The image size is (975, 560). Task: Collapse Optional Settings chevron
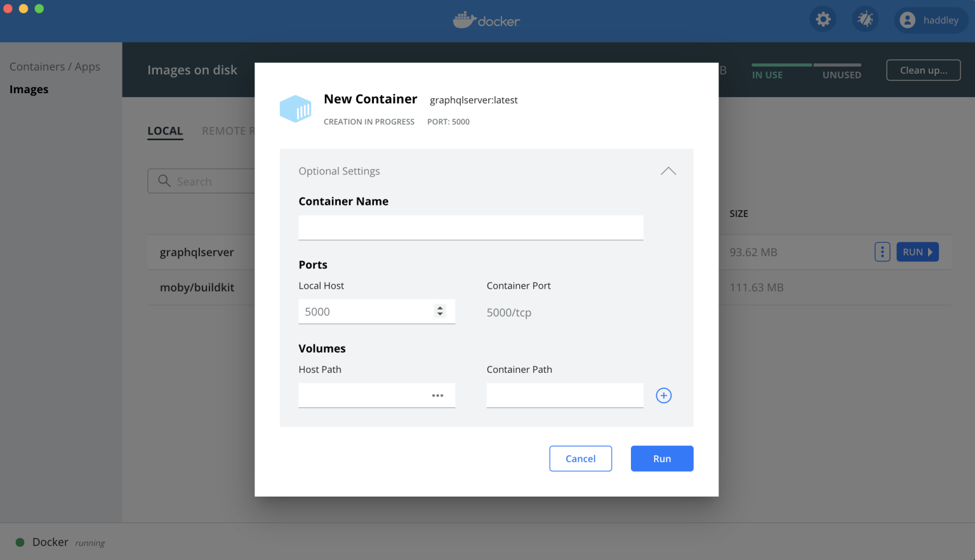coord(668,171)
